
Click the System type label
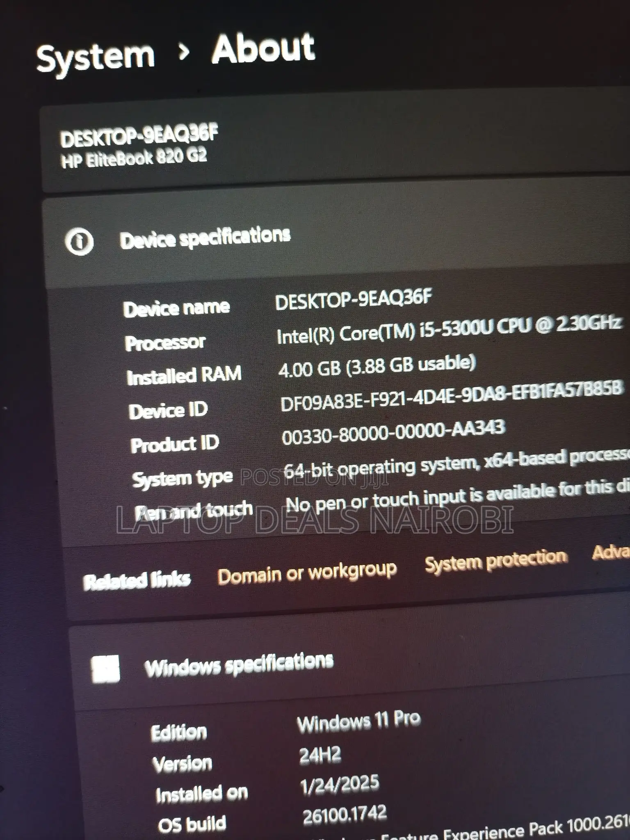(182, 478)
